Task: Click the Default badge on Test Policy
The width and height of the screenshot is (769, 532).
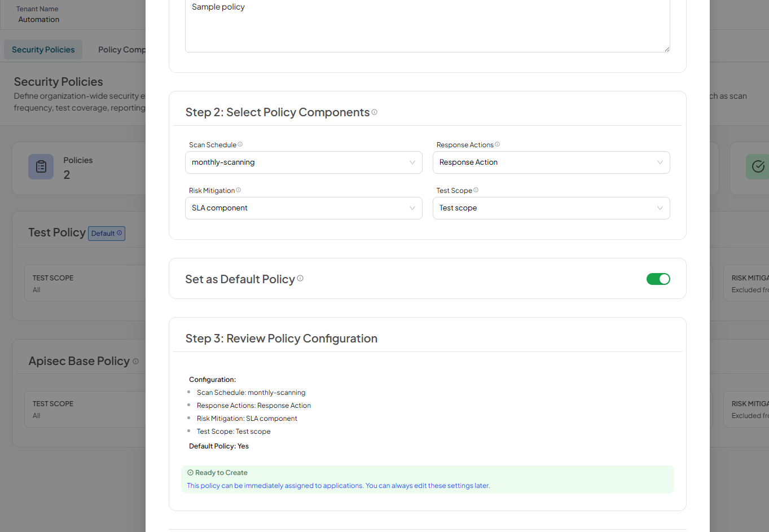Action: (x=107, y=234)
